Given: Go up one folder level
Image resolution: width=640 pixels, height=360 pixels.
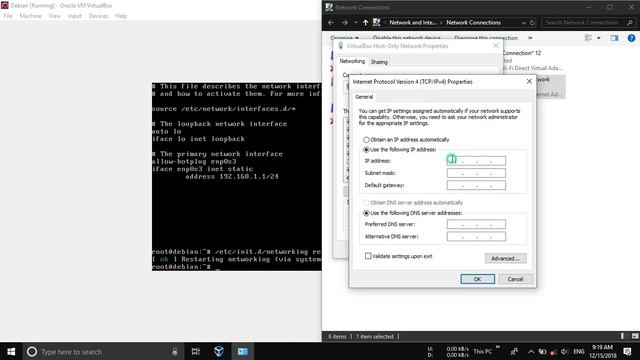Looking at the screenshot, I should 365,22.
